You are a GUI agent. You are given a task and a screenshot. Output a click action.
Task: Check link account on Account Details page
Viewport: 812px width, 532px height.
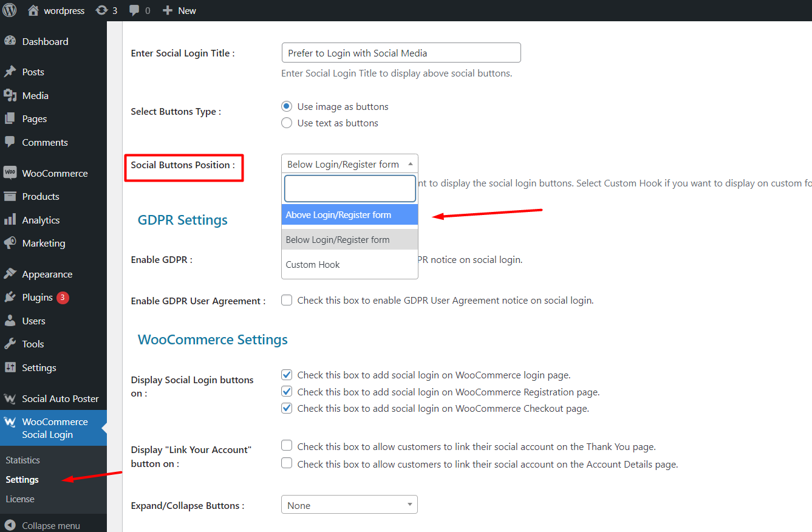(x=287, y=464)
